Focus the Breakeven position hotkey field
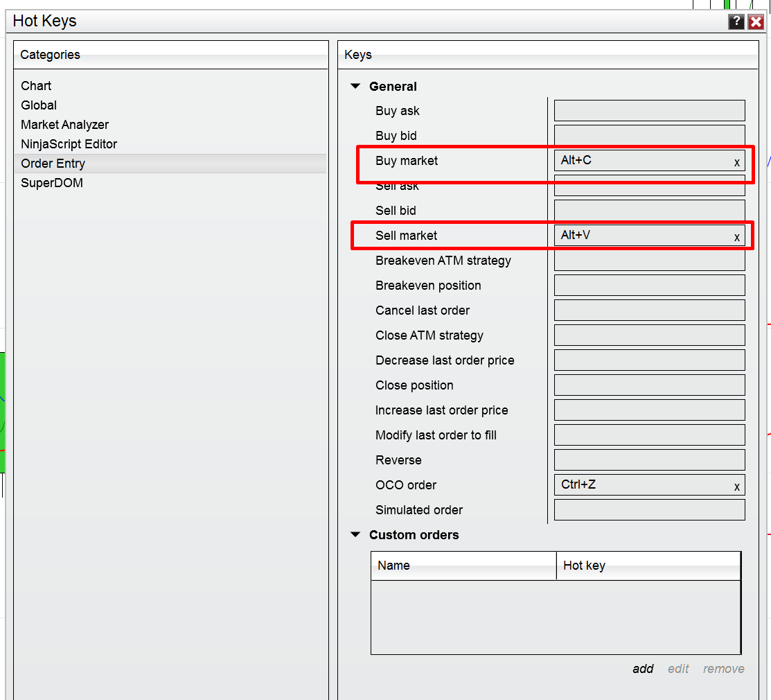 coord(649,286)
